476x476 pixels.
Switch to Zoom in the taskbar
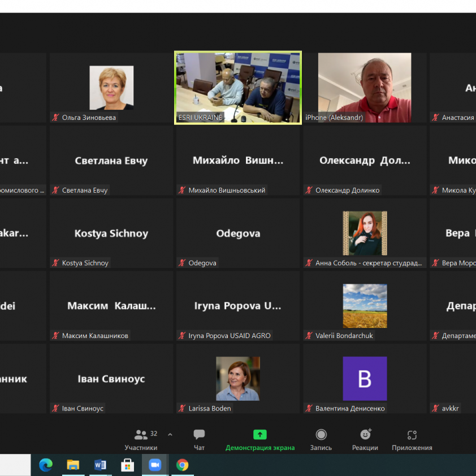coord(155,465)
